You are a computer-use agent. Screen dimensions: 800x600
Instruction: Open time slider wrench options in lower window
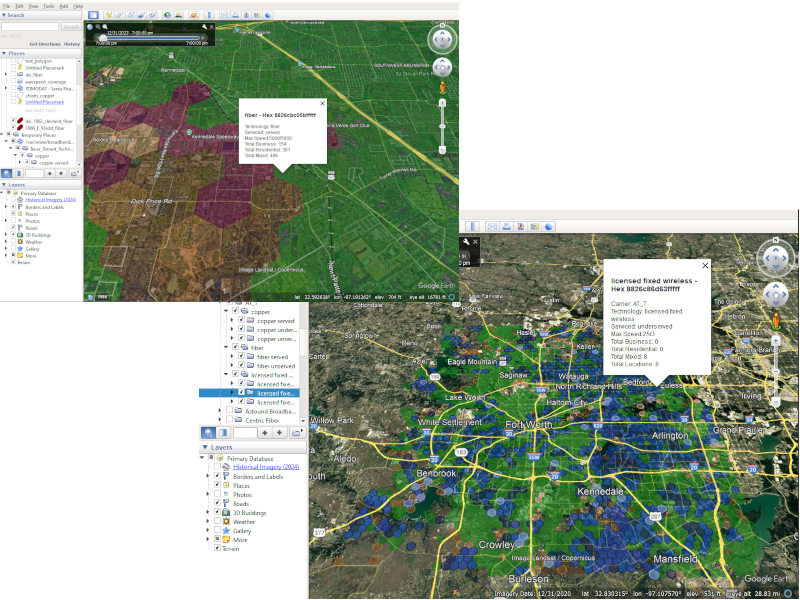click(466, 242)
